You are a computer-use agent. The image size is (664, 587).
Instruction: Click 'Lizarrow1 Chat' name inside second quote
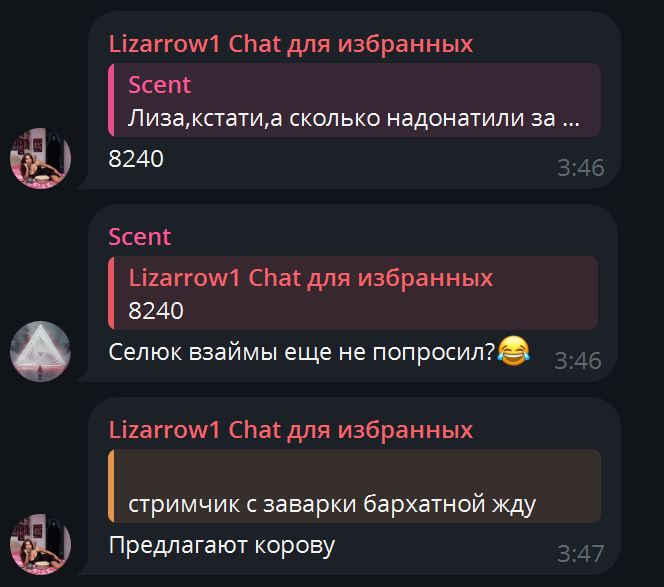coord(311,278)
